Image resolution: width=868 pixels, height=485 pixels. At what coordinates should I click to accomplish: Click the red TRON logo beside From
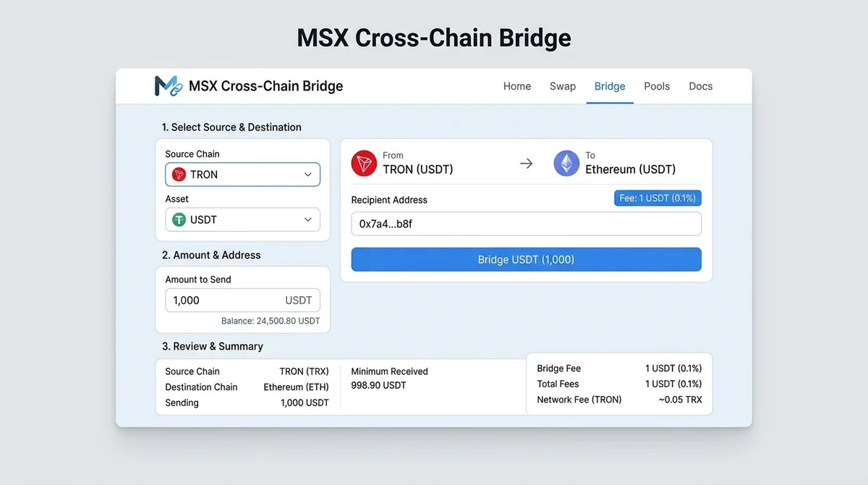click(364, 163)
